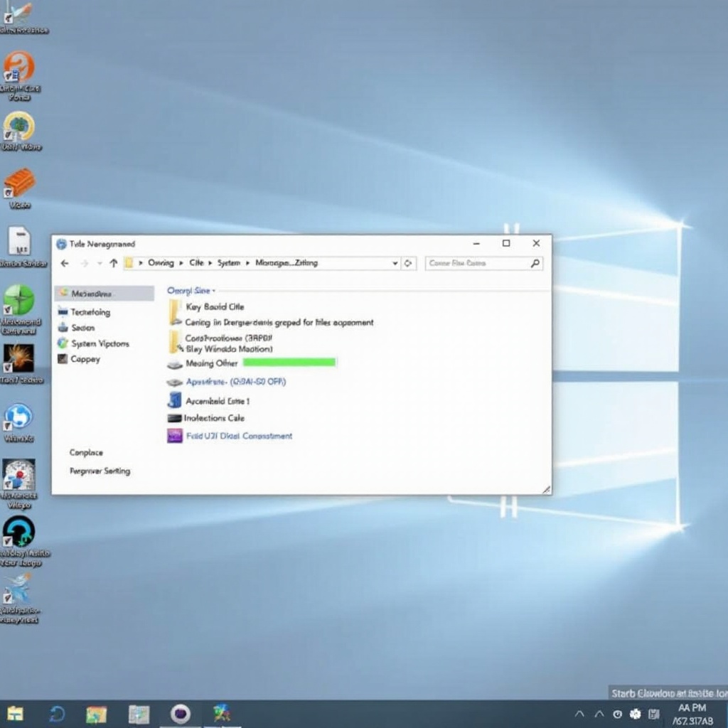Click the blue circular arrow taskbar icon
Image resolution: width=728 pixels, height=728 pixels.
58,714
